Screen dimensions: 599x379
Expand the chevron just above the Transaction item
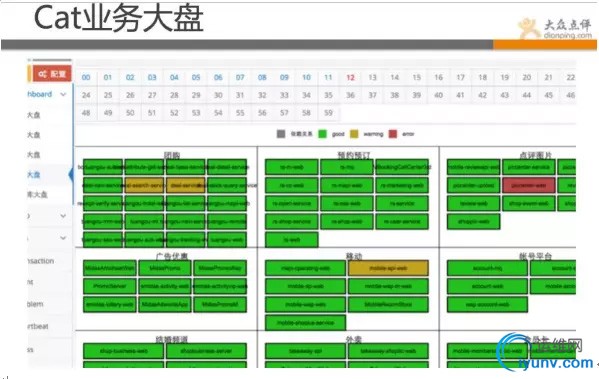tap(63, 238)
